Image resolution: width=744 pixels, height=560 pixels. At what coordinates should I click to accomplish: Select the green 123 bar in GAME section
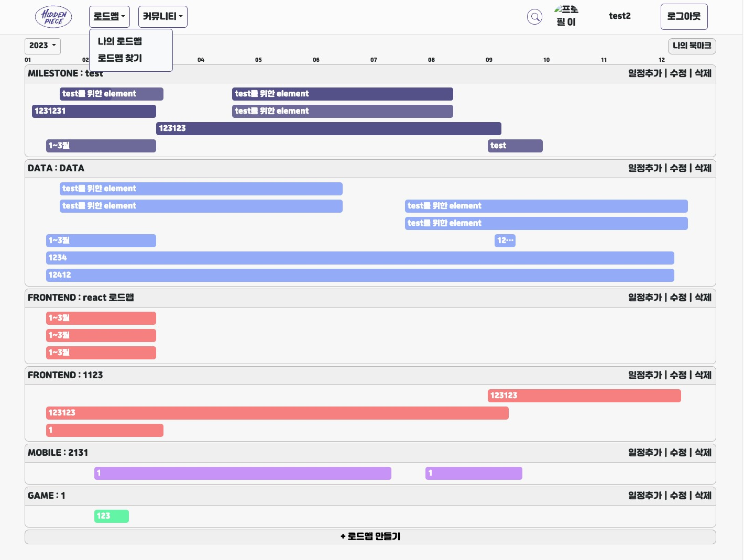pyautogui.click(x=112, y=516)
